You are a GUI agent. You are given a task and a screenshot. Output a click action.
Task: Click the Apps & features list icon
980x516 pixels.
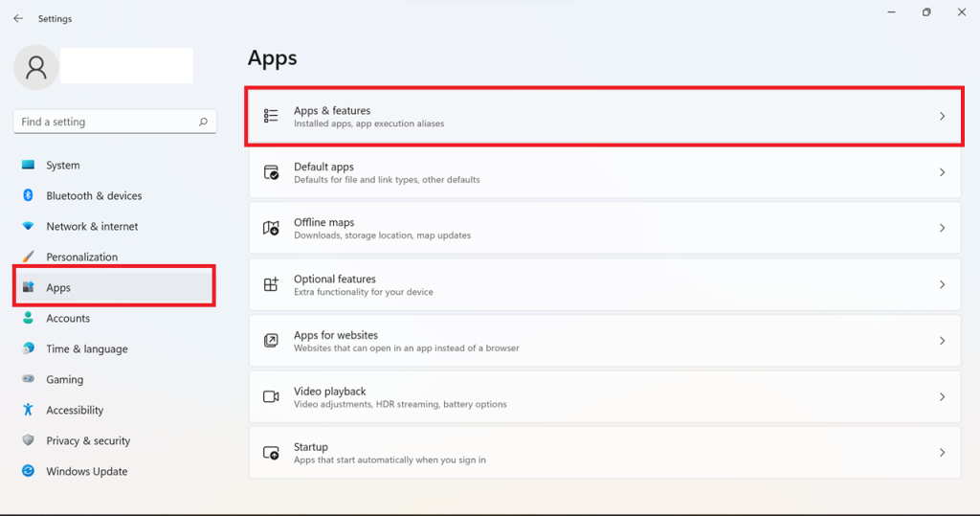[x=271, y=117]
